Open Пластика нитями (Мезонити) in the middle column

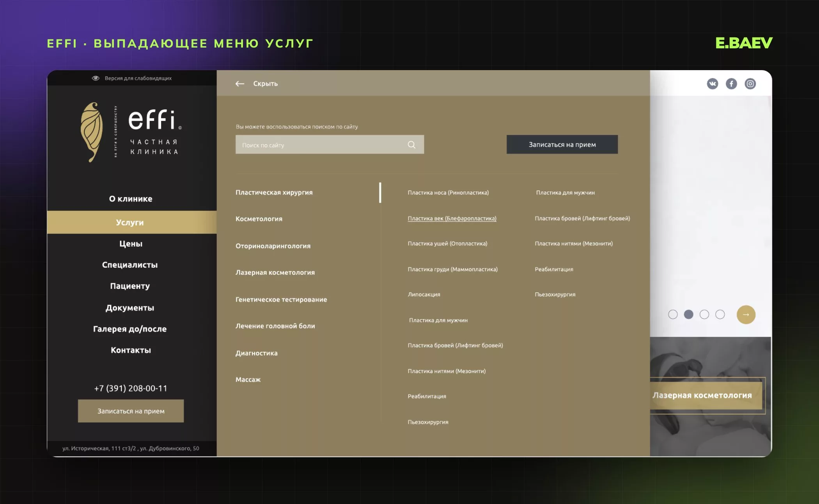(x=447, y=371)
